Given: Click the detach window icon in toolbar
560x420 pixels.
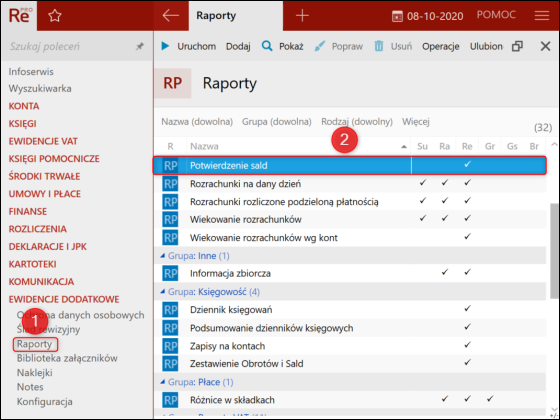Looking at the screenshot, I should (517, 46).
